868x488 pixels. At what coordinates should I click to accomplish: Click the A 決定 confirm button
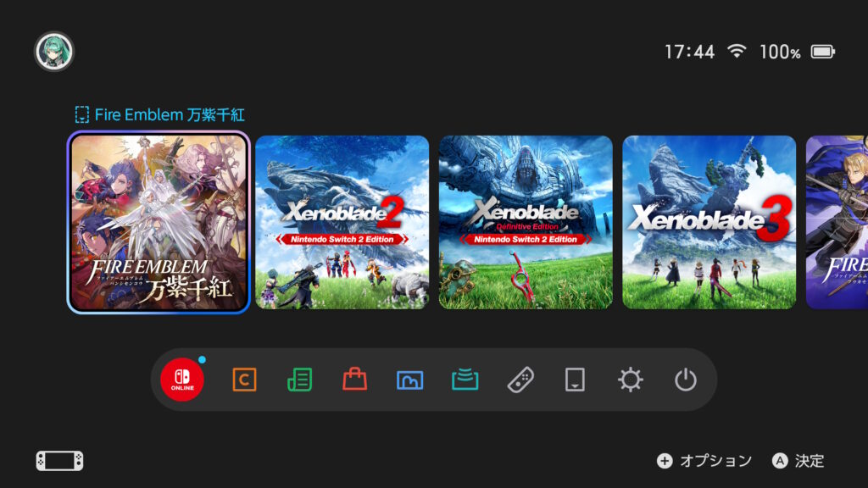tap(798, 461)
